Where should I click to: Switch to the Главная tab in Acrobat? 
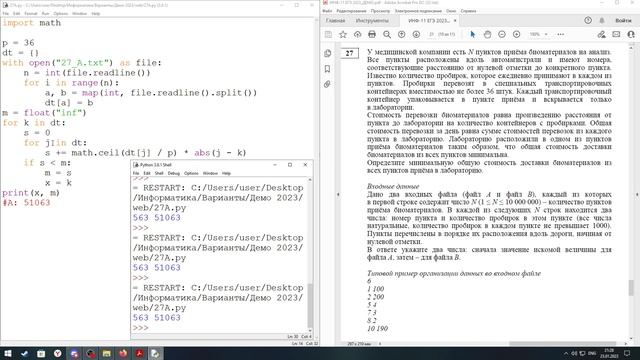coord(335,21)
